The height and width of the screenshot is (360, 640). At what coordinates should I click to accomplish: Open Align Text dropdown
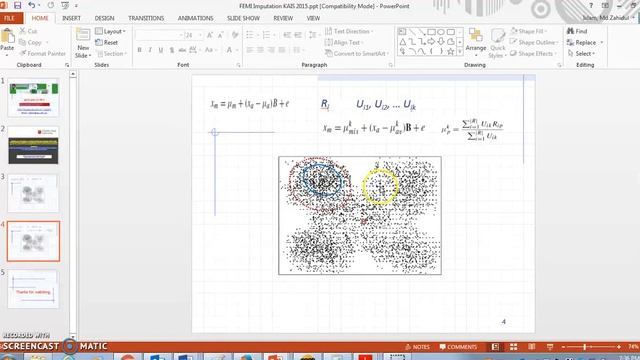[344, 42]
